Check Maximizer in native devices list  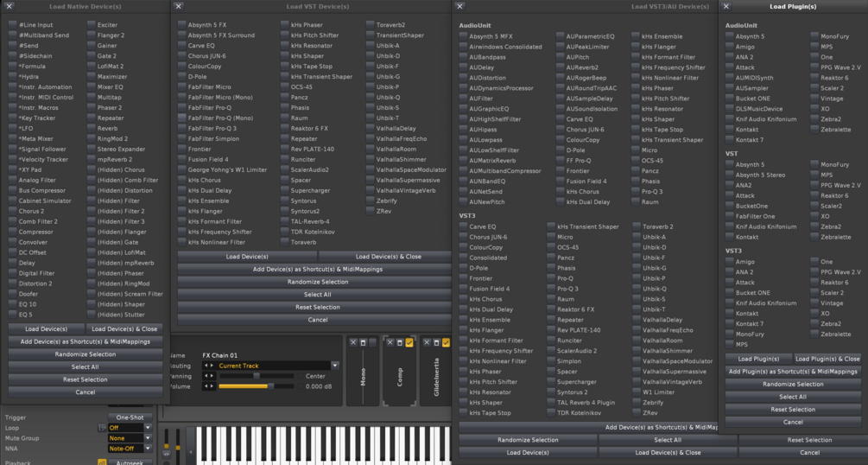pos(92,76)
